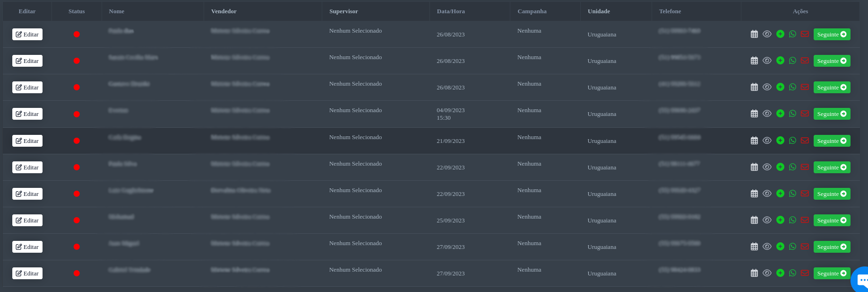868x292 pixels.
Task: Click the email envelope icon in the first row
Action: (805, 34)
